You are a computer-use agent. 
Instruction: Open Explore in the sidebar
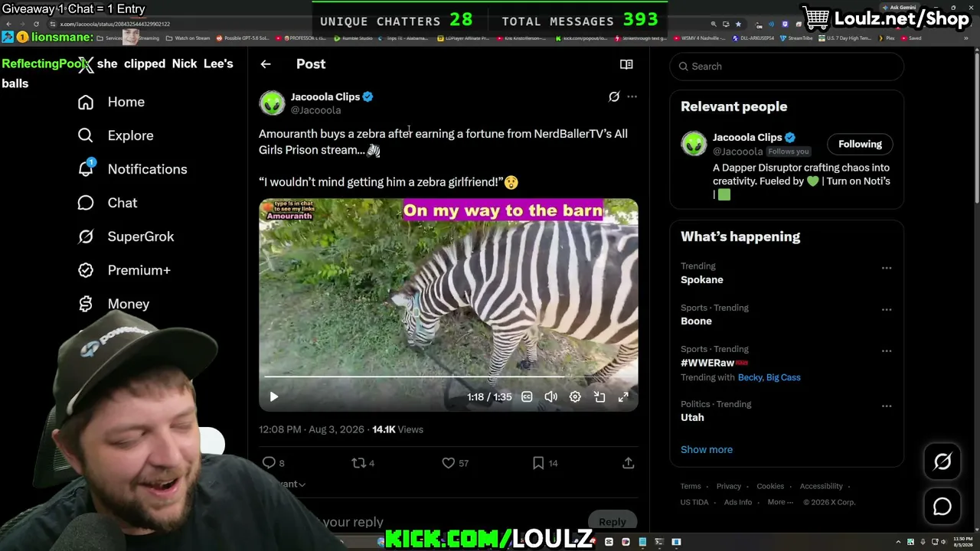pyautogui.click(x=131, y=135)
